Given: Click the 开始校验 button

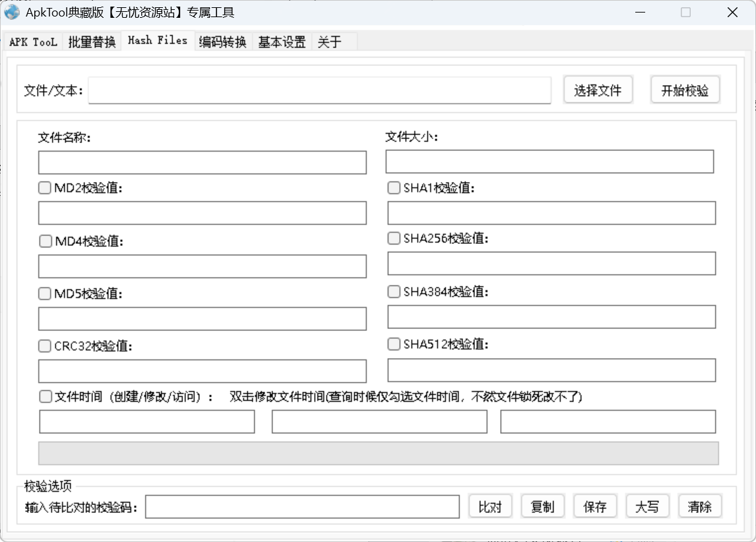Looking at the screenshot, I should point(685,90).
